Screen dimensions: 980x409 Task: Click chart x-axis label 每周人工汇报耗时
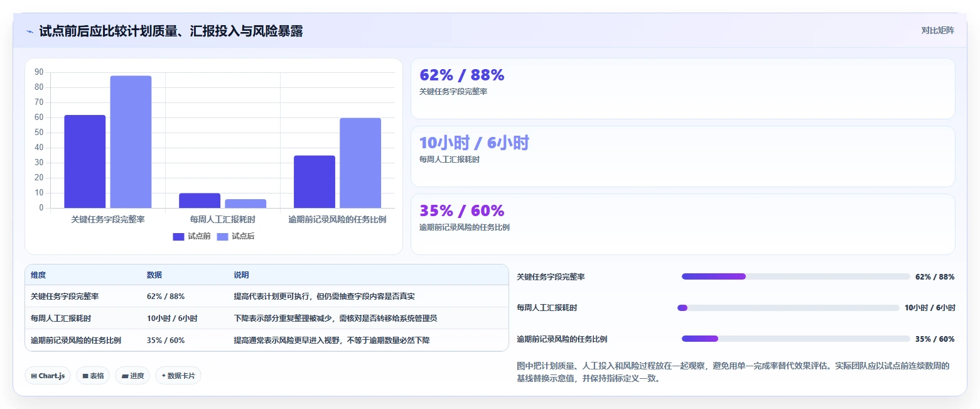223,220
